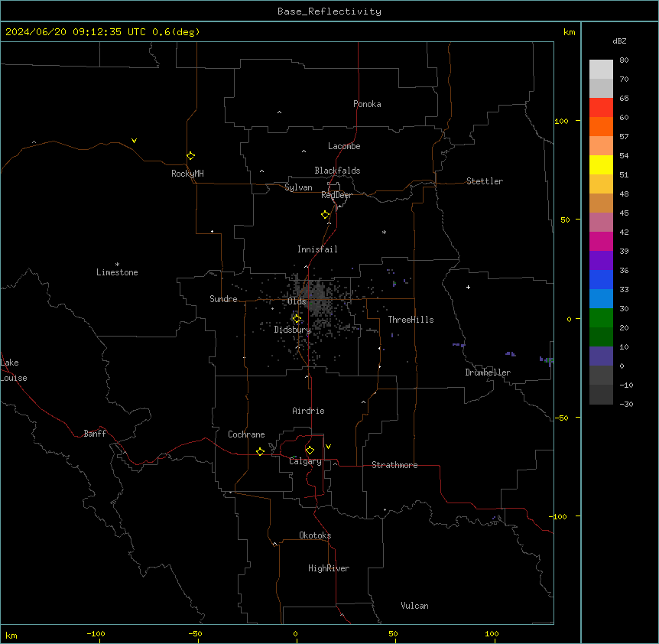The image size is (659, 644).
Task: Click the Vulcan city label
Action: [x=414, y=606]
